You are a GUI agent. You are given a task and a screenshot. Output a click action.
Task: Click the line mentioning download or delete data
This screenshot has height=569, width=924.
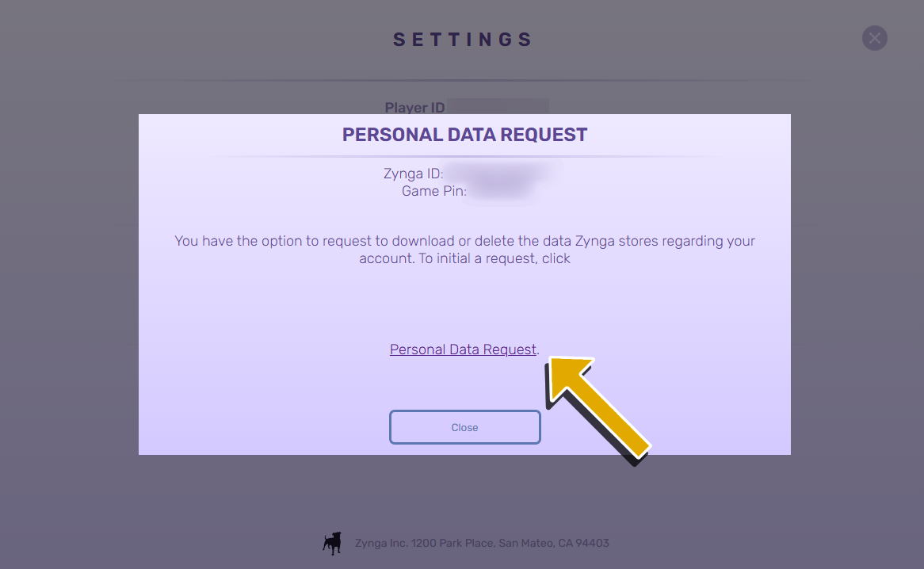click(464, 241)
